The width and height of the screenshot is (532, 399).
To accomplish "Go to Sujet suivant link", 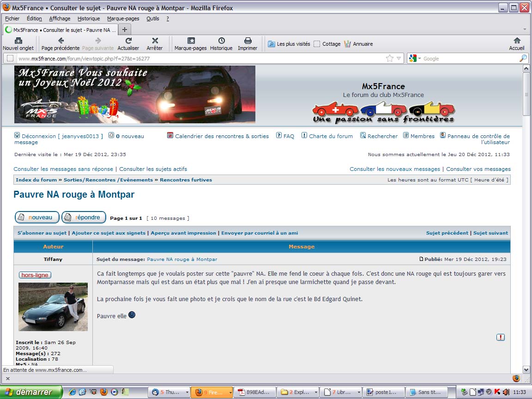I will pyautogui.click(x=490, y=233).
